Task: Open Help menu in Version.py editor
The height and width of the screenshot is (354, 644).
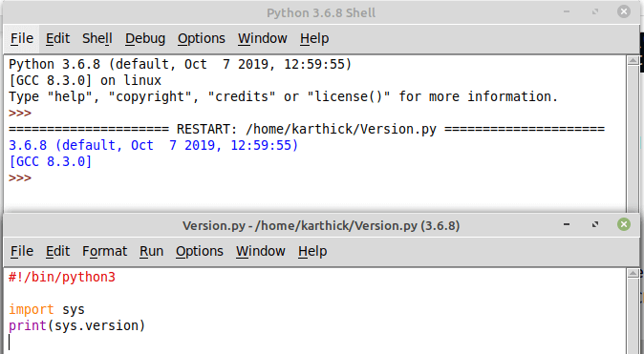Action: [312, 251]
